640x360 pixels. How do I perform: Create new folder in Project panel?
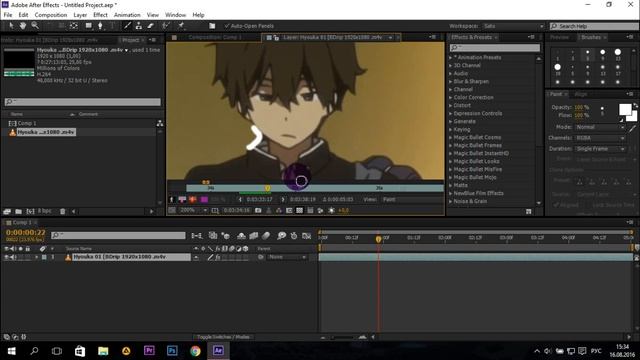pos(18,211)
